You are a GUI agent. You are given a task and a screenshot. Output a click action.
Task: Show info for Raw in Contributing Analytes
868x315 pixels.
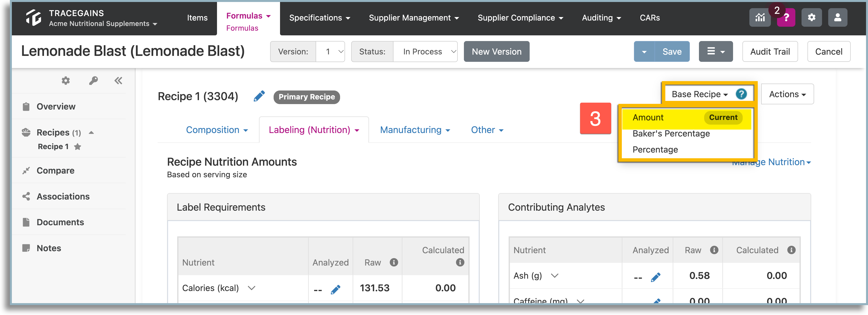tap(714, 250)
